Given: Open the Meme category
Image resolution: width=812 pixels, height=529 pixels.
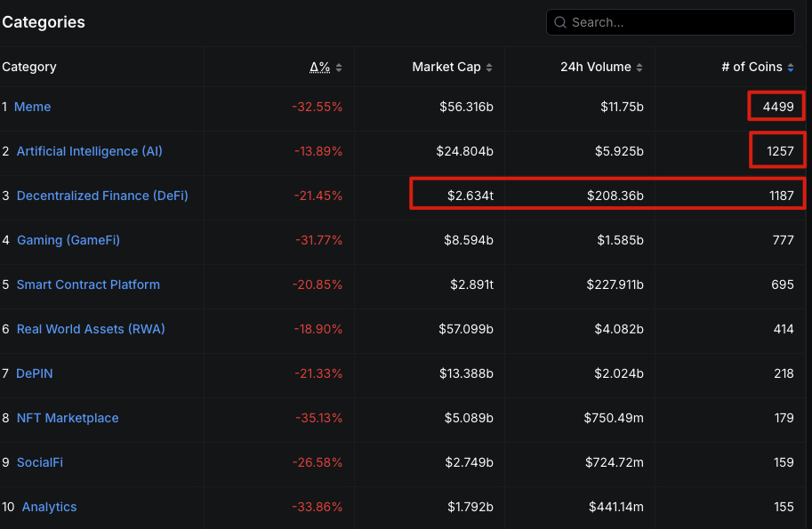Looking at the screenshot, I should click(x=33, y=107).
